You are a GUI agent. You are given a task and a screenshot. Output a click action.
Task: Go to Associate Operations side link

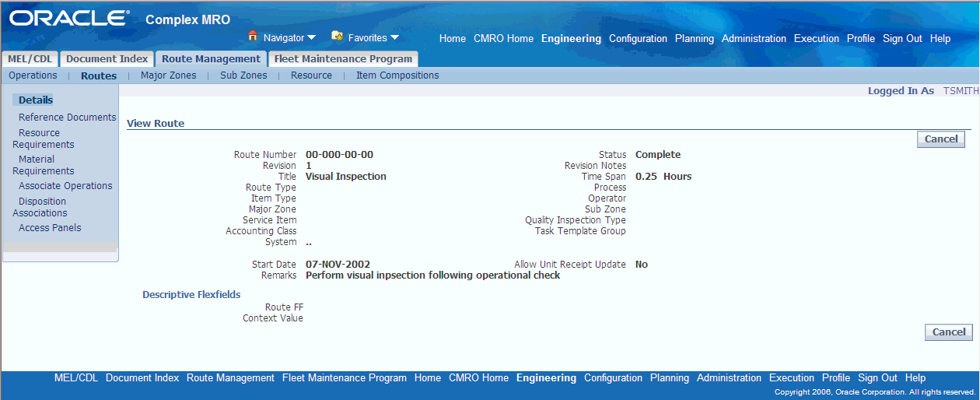(x=65, y=185)
